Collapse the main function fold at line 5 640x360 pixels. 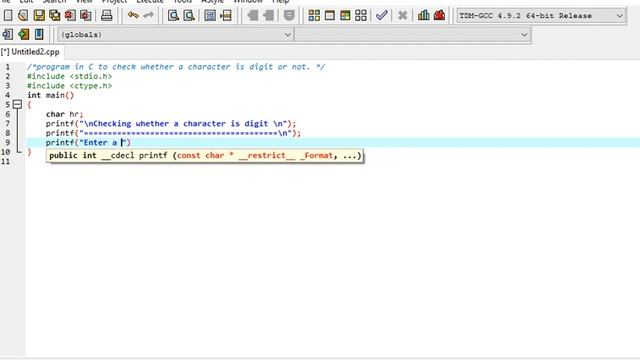[x=17, y=104]
